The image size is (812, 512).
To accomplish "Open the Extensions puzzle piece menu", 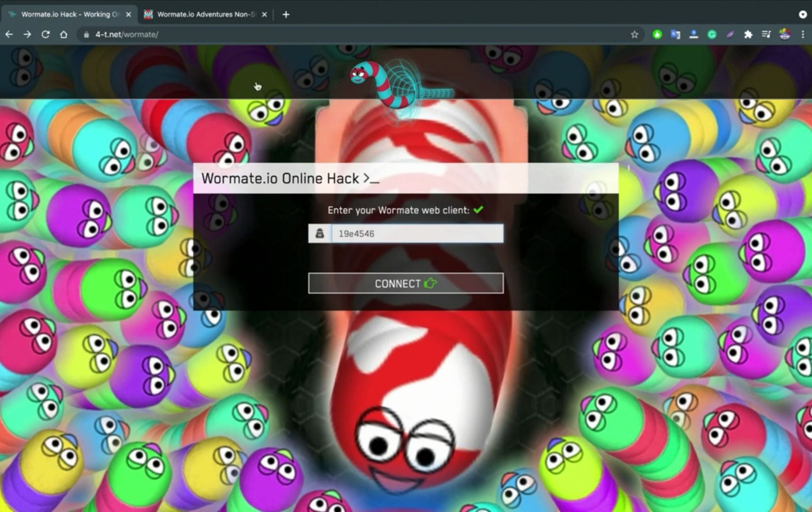I will (748, 34).
